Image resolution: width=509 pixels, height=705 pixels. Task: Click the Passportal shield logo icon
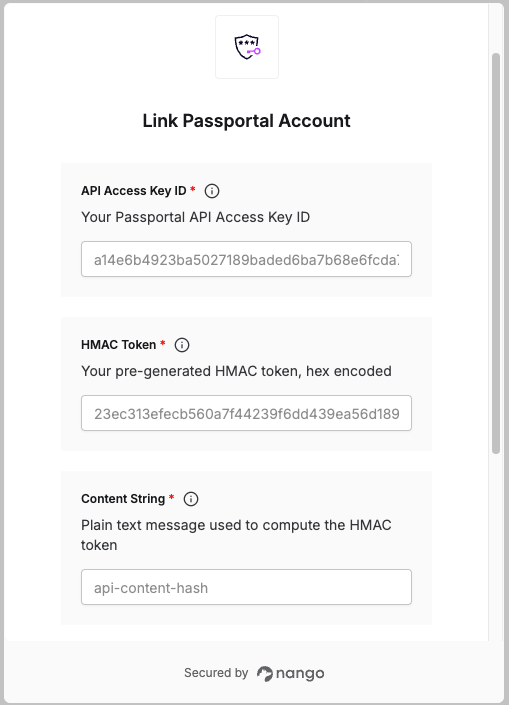[247, 47]
